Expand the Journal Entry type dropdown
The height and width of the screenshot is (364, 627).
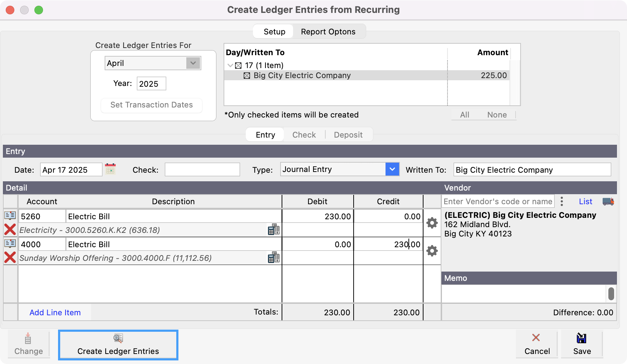coord(392,169)
